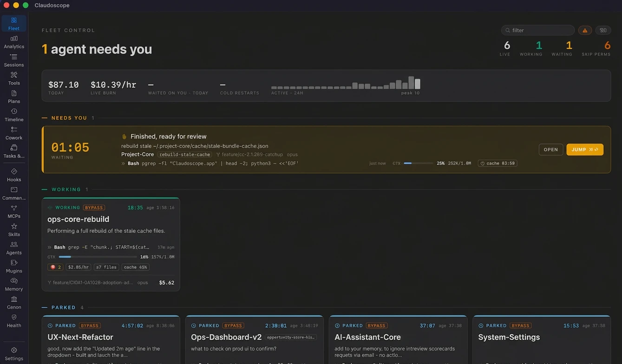Open Memory in the sidebar

pyautogui.click(x=14, y=284)
